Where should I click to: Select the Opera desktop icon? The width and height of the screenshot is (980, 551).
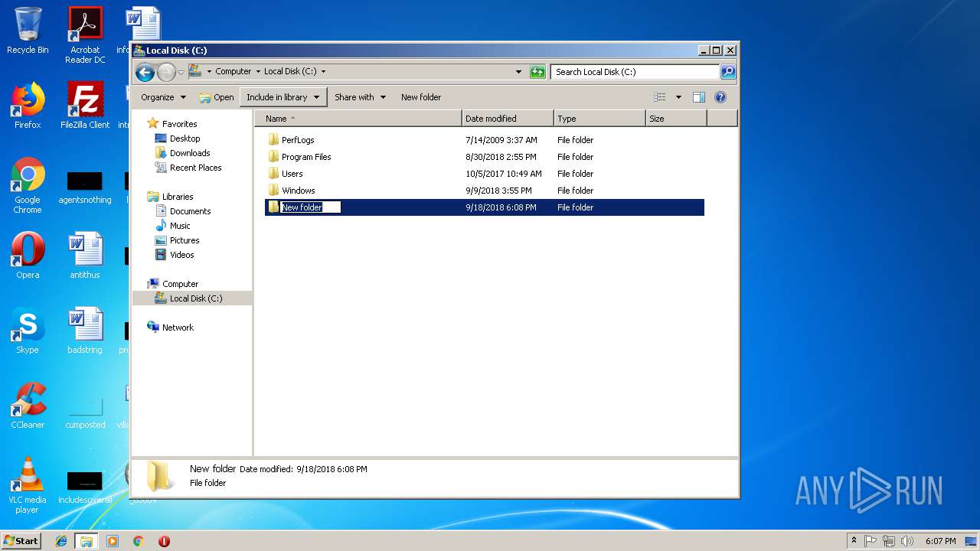28,256
